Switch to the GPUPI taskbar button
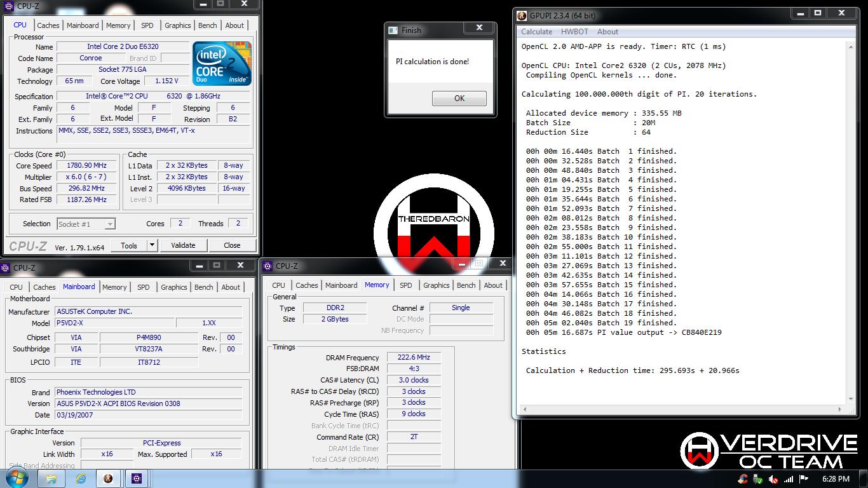The height and width of the screenshot is (488, 868). point(108,478)
